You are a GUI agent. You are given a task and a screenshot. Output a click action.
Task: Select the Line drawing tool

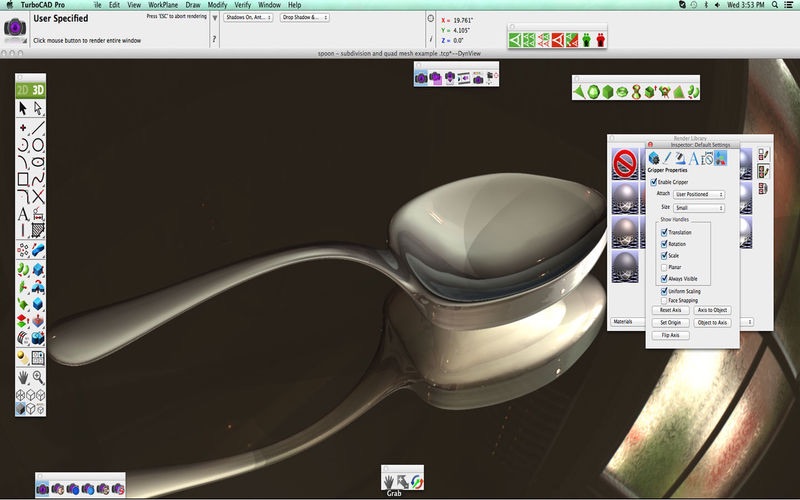tap(38, 128)
